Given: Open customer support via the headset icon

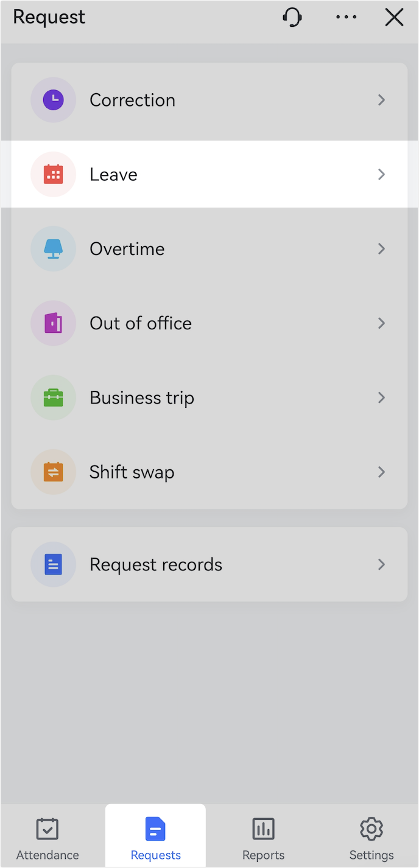Looking at the screenshot, I should (x=292, y=17).
